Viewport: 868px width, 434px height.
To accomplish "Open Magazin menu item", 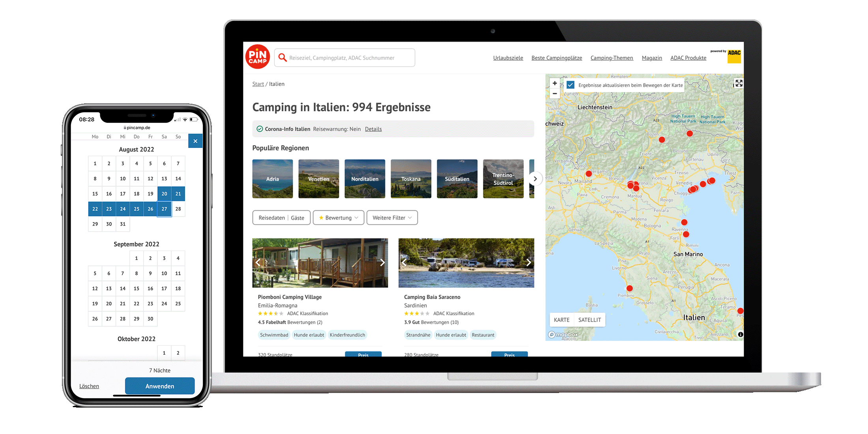I will [x=652, y=58].
